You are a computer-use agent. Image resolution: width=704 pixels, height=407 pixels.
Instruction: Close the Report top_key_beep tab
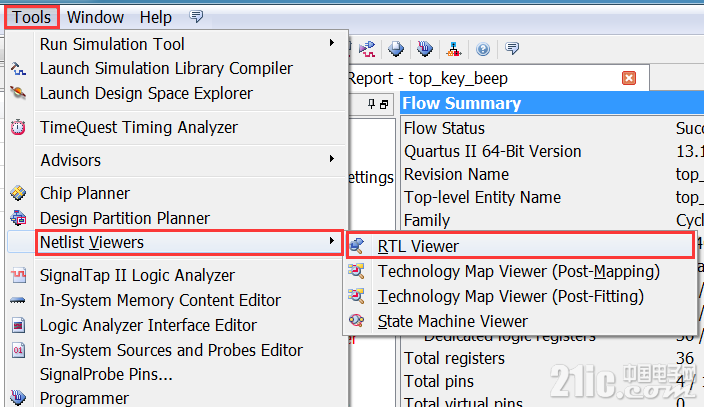[629, 78]
